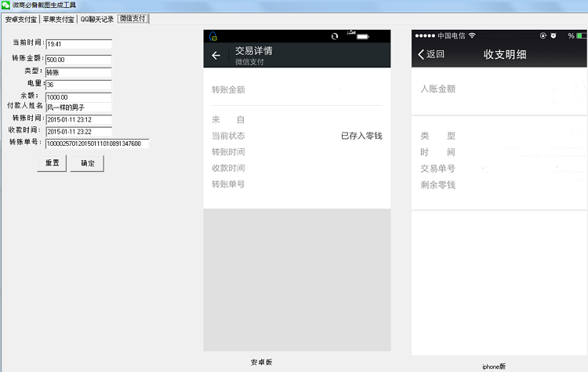This screenshot has width=588, height=372.
Task: Click the 来自 row label in Android preview
Action: click(228, 120)
